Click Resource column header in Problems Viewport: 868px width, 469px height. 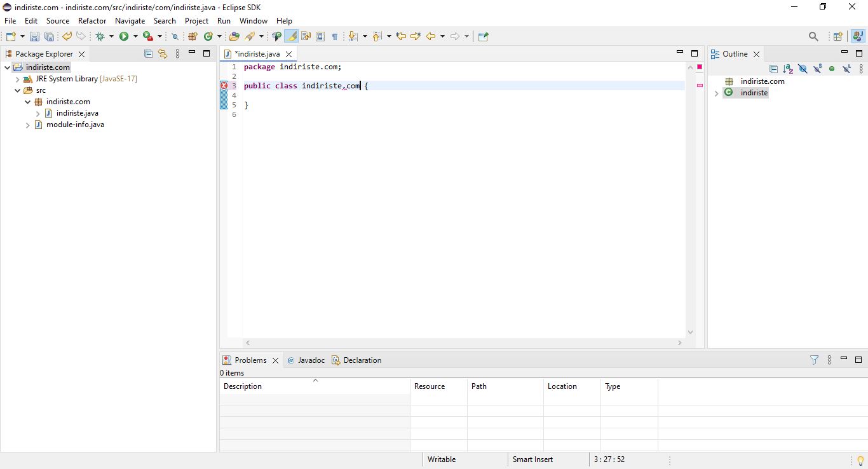pyautogui.click(x=438, y=386)
